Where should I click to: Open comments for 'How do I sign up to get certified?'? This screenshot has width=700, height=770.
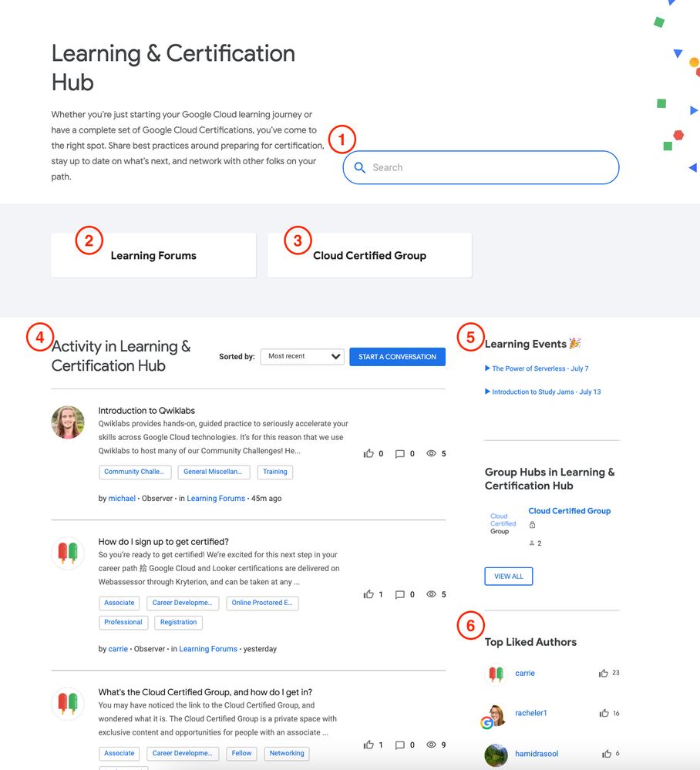point(400,595)
